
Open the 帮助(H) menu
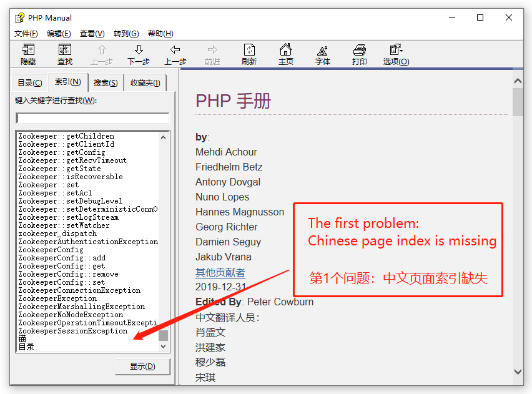pos(160,34)
